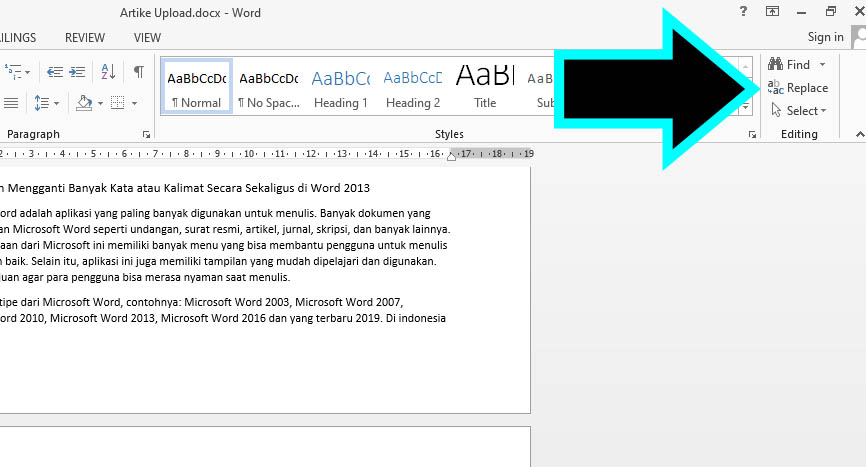Apply the Title style
The height and width of the screenshot is (467, 866).
coord(485,86)
